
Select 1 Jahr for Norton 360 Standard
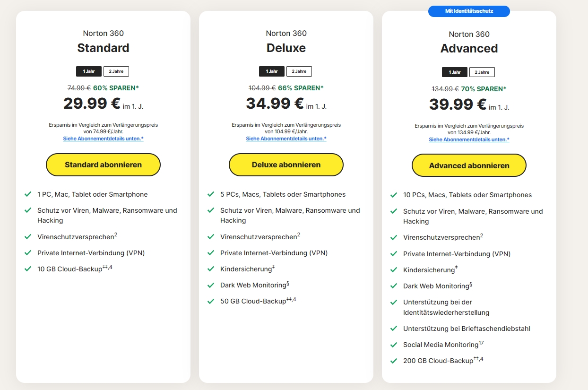[89, 71]
